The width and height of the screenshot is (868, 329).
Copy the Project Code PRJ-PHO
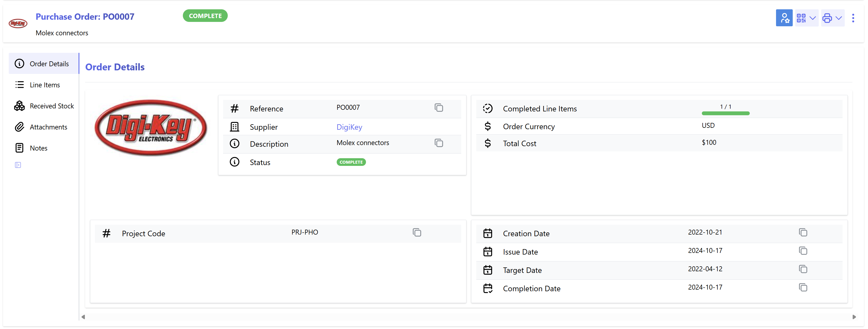pyautogui.click(x=417, y=233)
